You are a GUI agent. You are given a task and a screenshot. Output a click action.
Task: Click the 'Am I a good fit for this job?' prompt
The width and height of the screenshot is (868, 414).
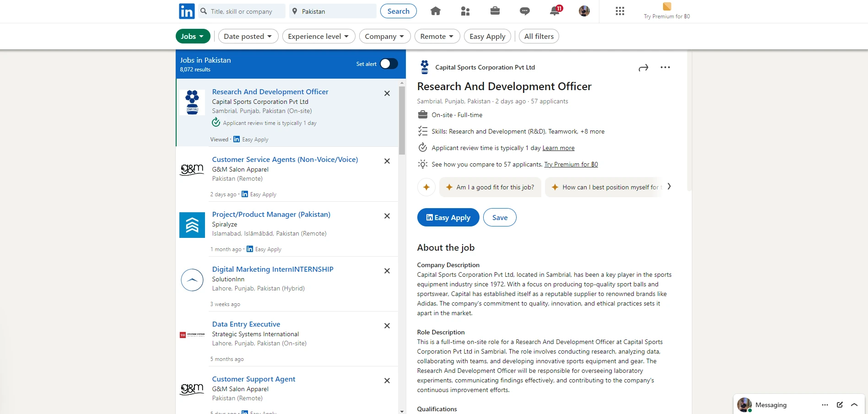click(490, 187)
